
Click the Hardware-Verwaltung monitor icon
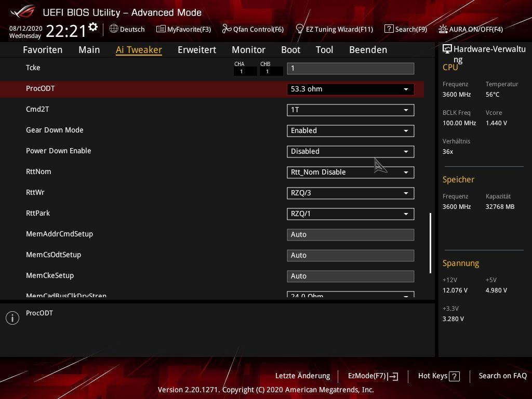click(447, 49)
